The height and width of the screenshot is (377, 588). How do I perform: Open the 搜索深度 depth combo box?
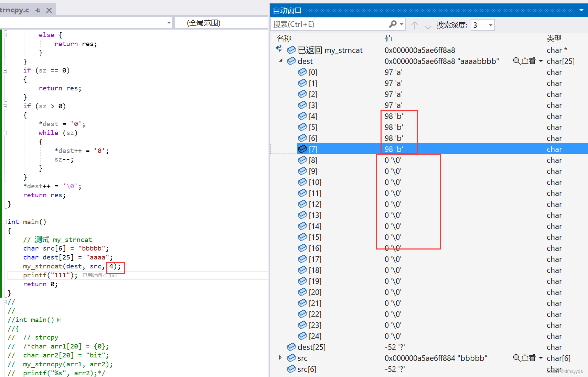coord(482,25)
